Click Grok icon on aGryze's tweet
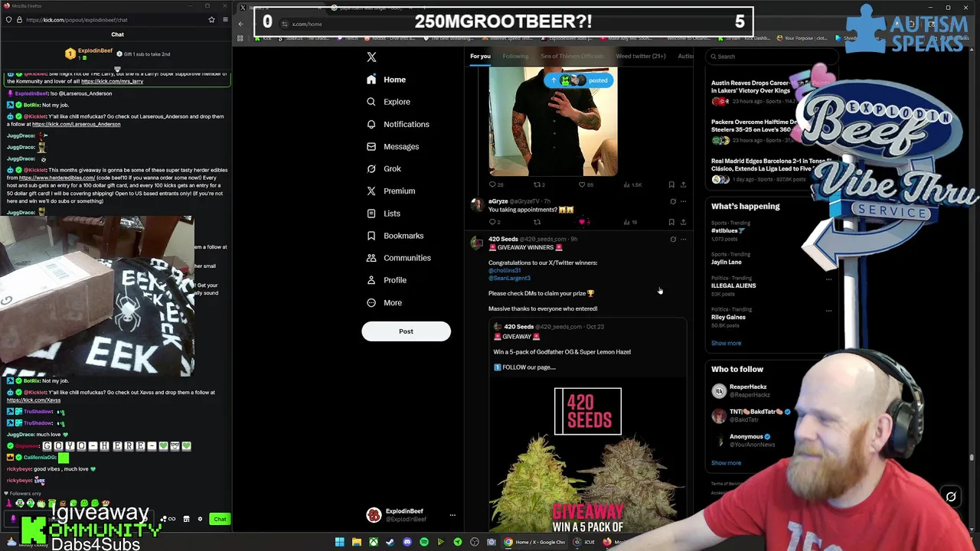 point(673,201)
